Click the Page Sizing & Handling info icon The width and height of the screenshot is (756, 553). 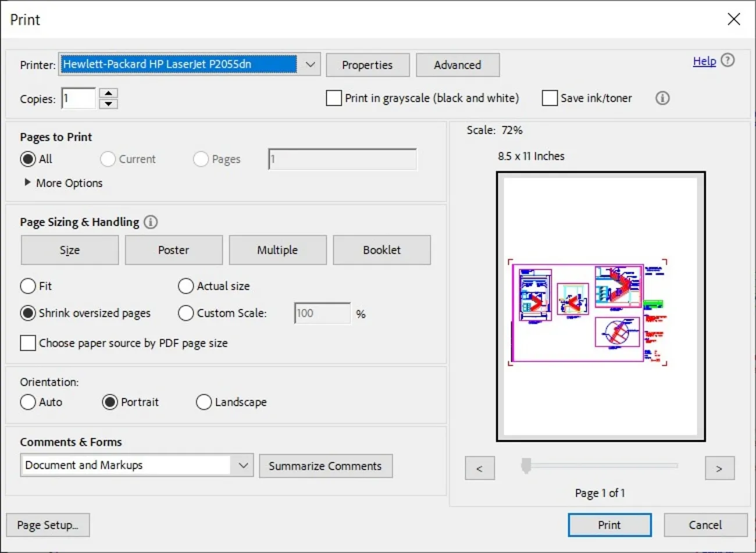pos(151,222)
